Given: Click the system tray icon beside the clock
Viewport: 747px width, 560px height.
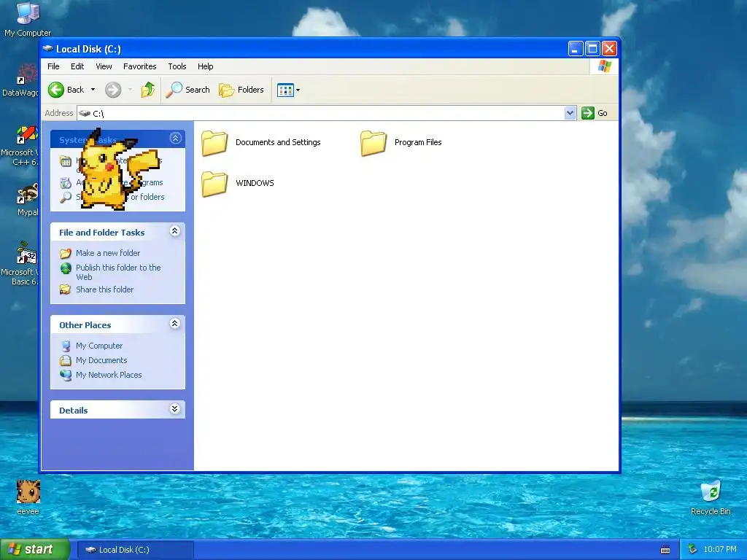Looking at the screenshot, I should coord(692,550).
